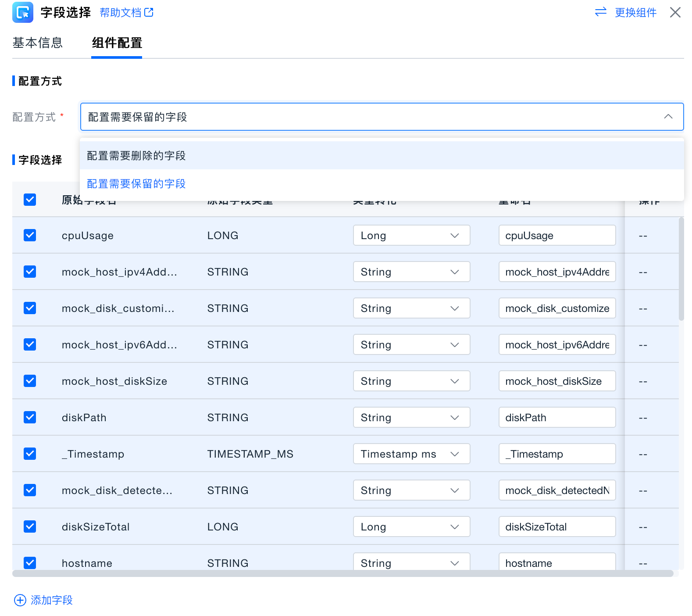692x616 pixels.
Task: Click the 添加字段 button
Action: pyautogui.click(x=51, y=600)
